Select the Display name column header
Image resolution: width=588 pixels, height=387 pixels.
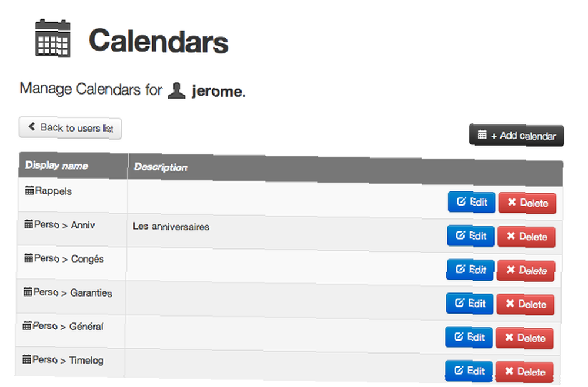pos(56,165)
